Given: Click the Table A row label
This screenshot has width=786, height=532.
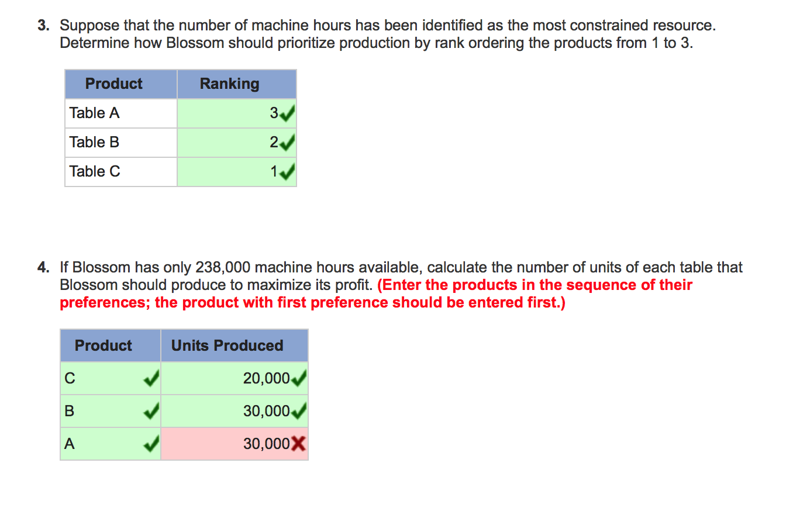Looking at the screenshot, I should pyautogui.click(x=94, y=113).
